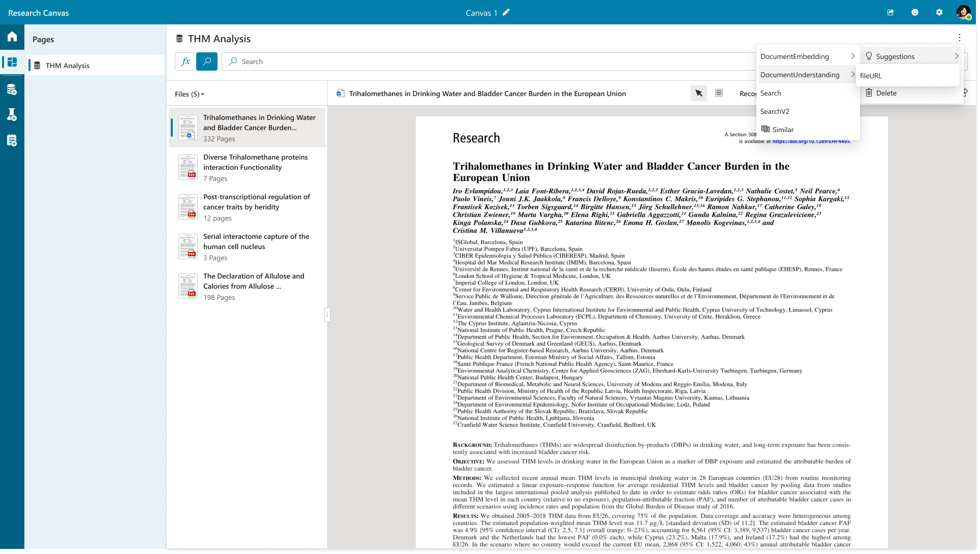The width and height of the screenshot is (980, 554).
Task: Select SearchV2 from the menu
Action: click(775, 111)
